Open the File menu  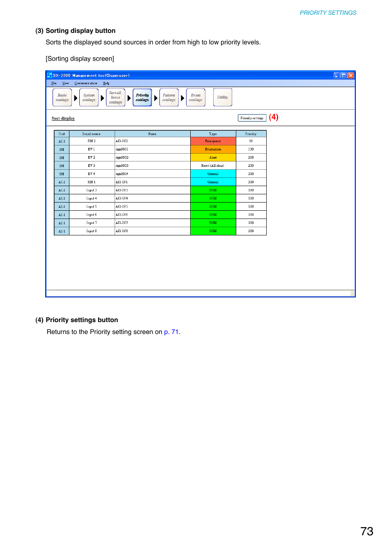tap(54, 83)
